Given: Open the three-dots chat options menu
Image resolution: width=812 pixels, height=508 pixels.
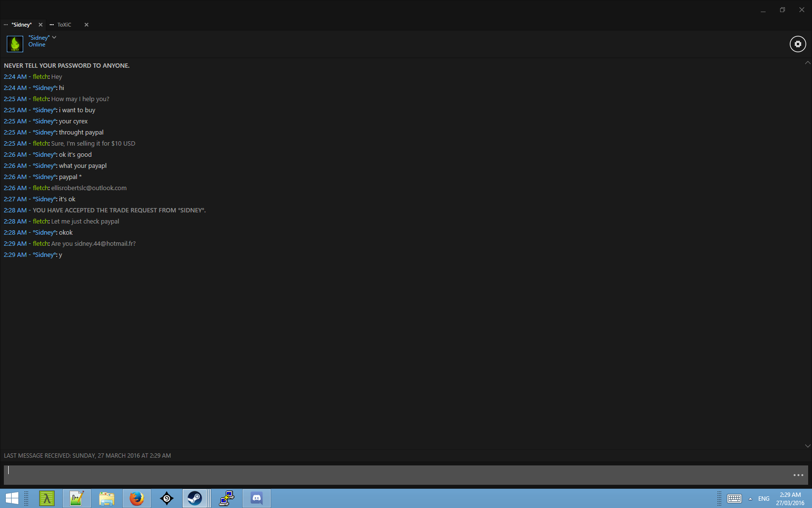Looking at the screenshot, I should click(x=798, y=475).
